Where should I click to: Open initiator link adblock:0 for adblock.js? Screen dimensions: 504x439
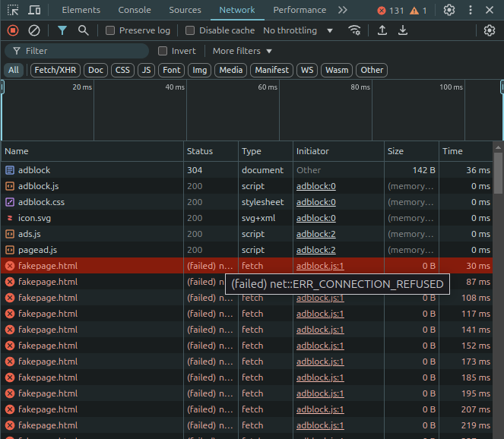[x=316, y=186]
